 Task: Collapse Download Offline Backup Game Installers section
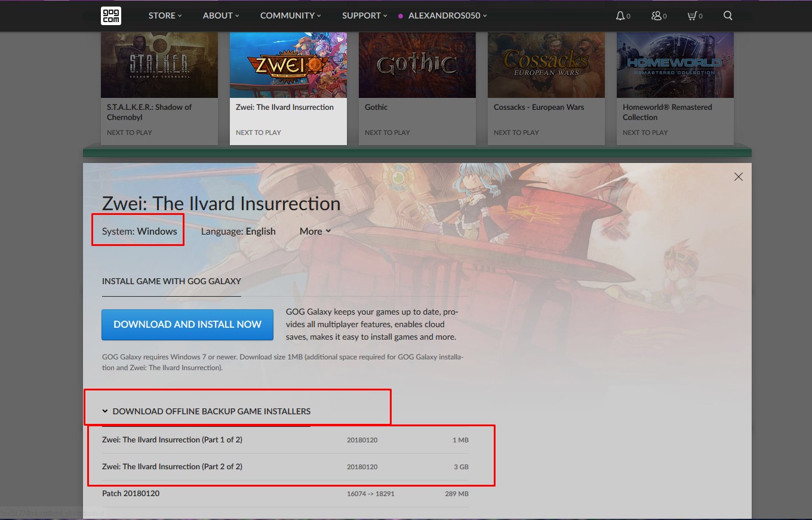[x=206, y=411]
